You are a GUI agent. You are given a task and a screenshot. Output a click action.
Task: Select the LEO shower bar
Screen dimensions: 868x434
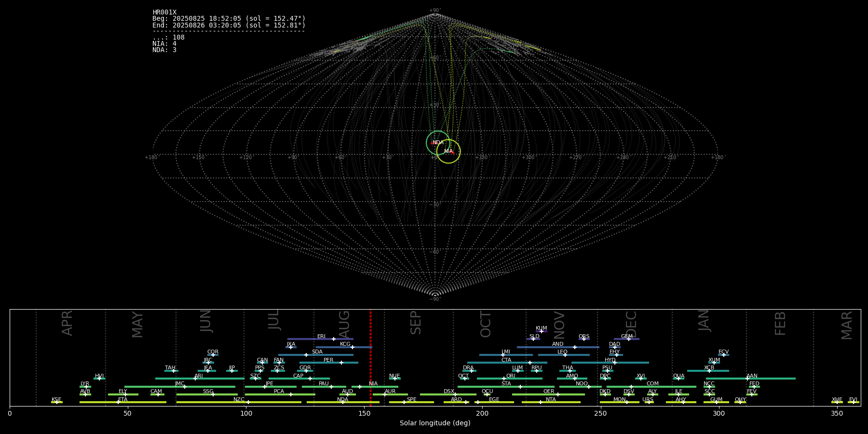click(x=564, y=355)
